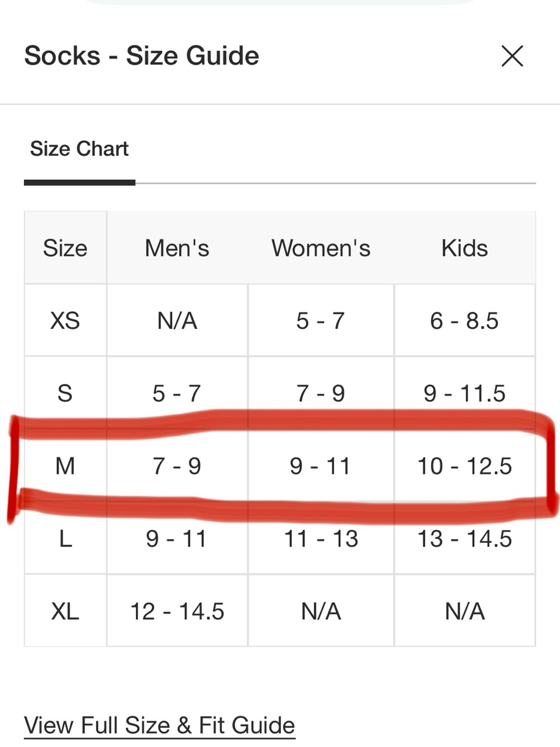This screenshot has height=747, width=560.
Task: Open View Full Size & Fit Guide link
Action: 160,725
